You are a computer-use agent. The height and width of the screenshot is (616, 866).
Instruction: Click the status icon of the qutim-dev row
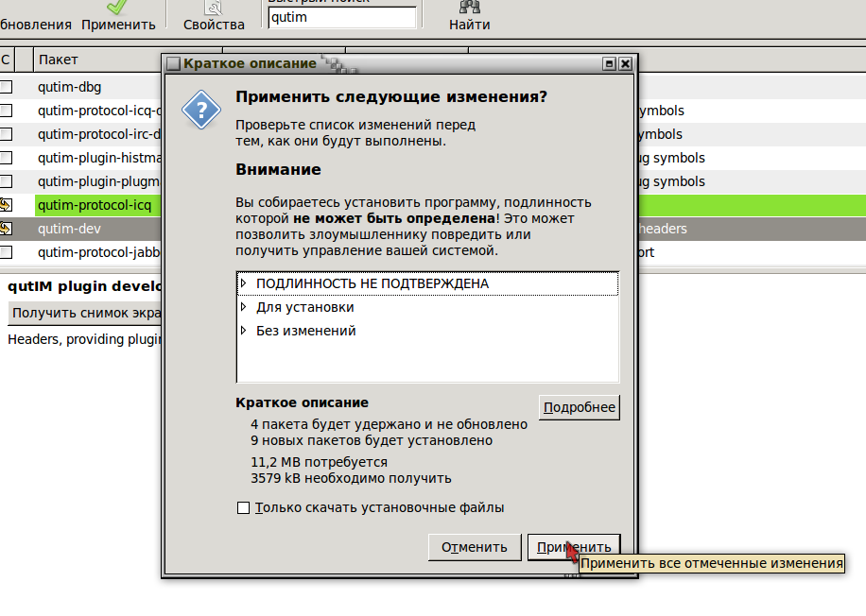click(7, 229)
